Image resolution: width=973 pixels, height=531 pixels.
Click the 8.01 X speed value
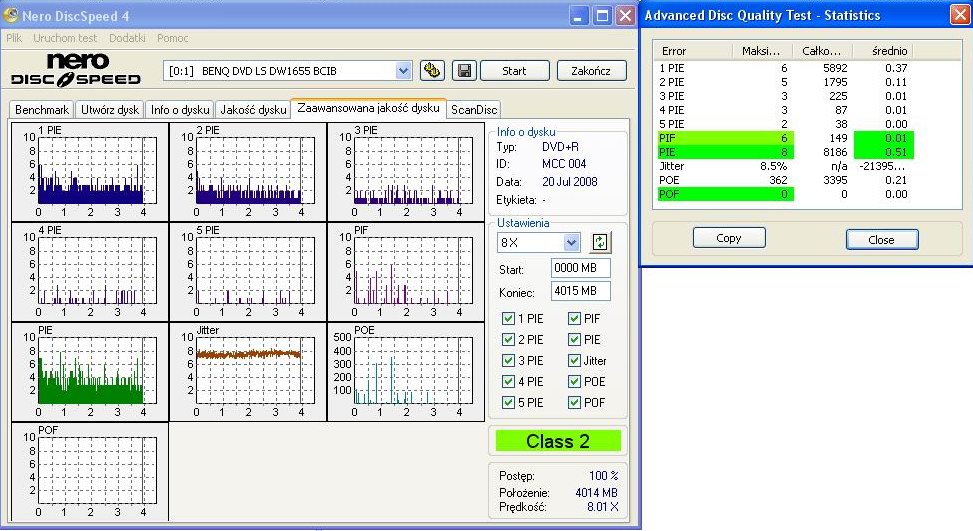pyautogui.click(x=603, y=507)
